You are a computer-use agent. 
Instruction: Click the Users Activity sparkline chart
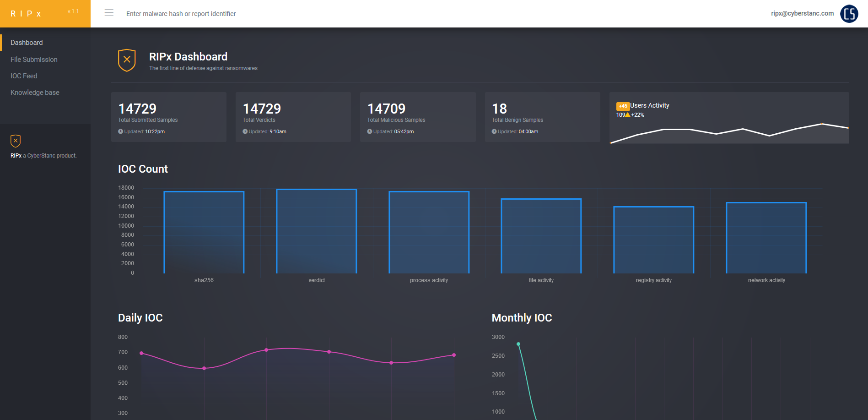pos(729,133)
